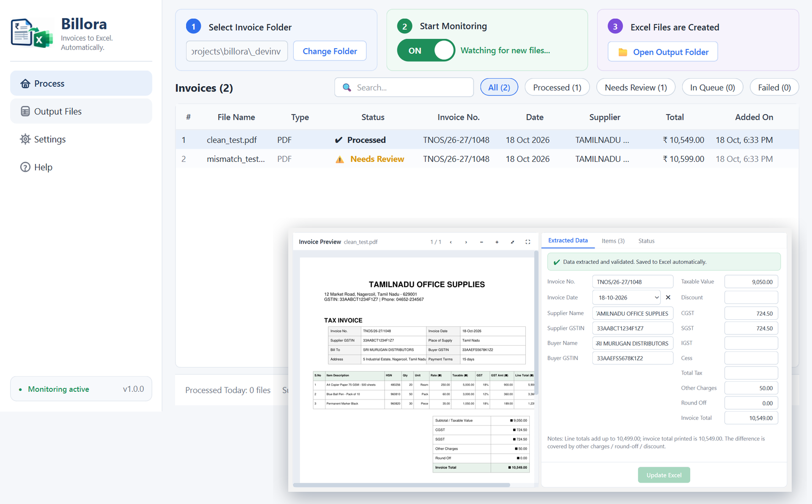Click the magnifier icon in search box

(x=347, y=87)
